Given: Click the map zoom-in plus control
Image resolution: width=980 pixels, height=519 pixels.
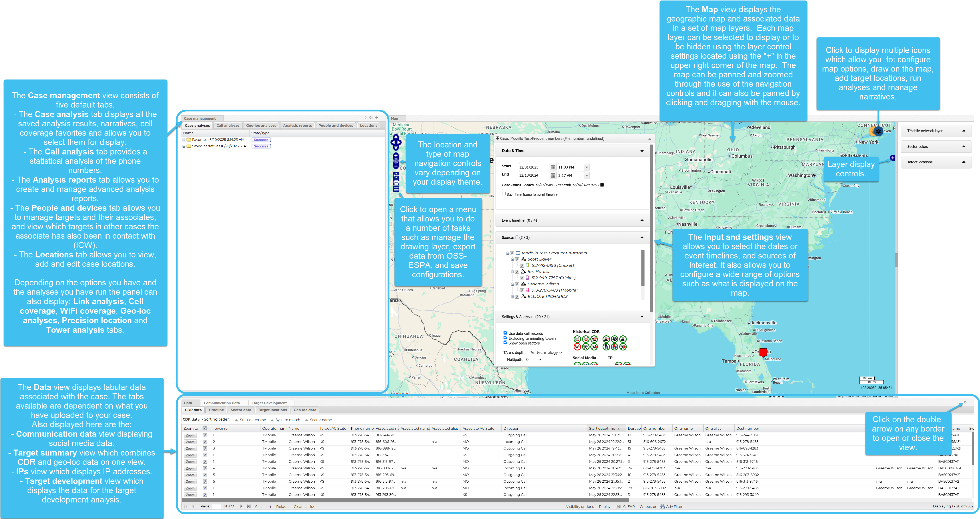Looking at the screenshot, I should coord(396,156).
